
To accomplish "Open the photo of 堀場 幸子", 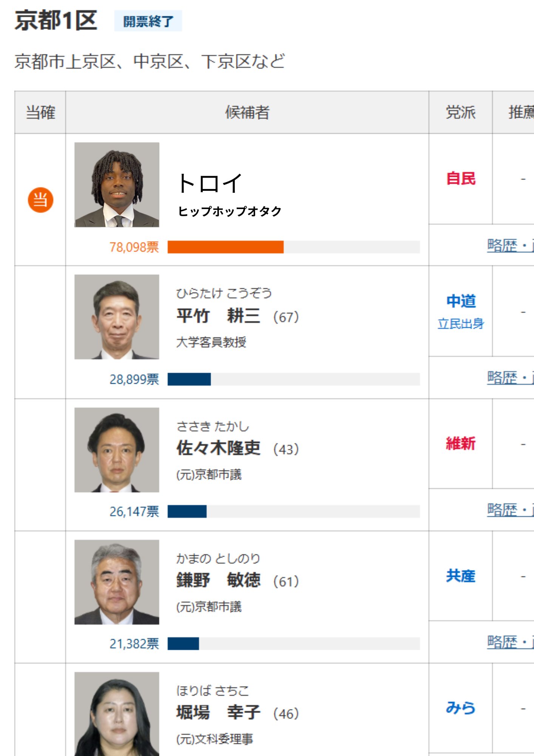I will pos(117,714).
